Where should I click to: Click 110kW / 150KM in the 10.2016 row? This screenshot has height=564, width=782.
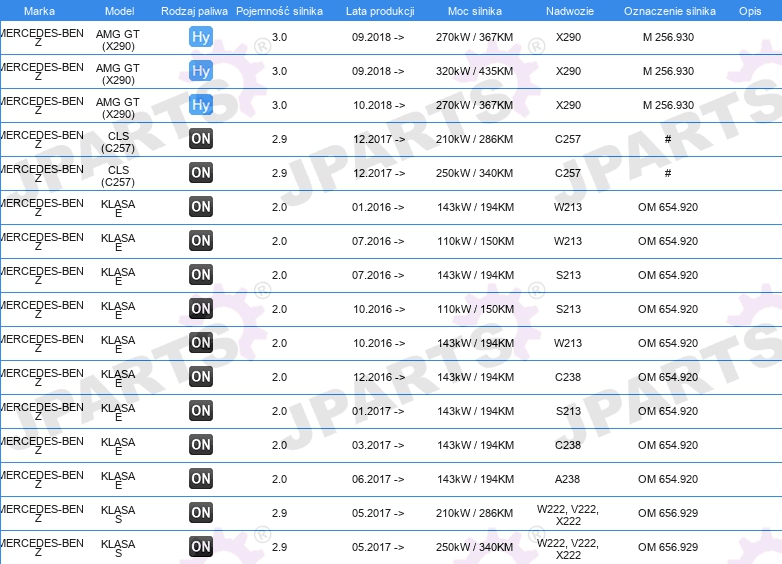pos(475,309)
